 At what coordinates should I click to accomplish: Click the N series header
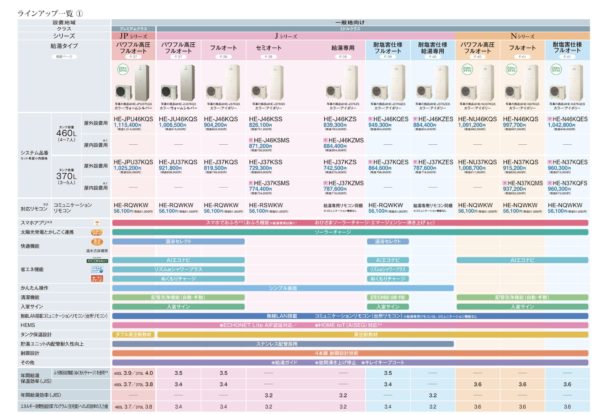click(522, 36)
